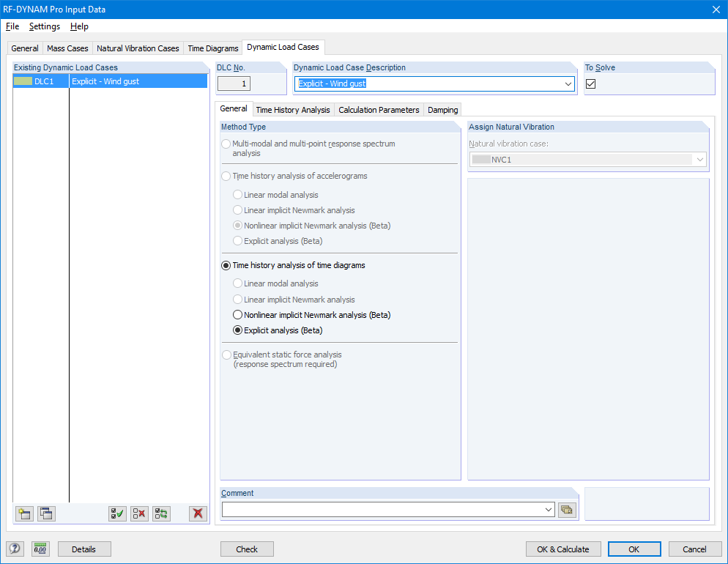Copy the selected dynamic load case

coord(46,513)
